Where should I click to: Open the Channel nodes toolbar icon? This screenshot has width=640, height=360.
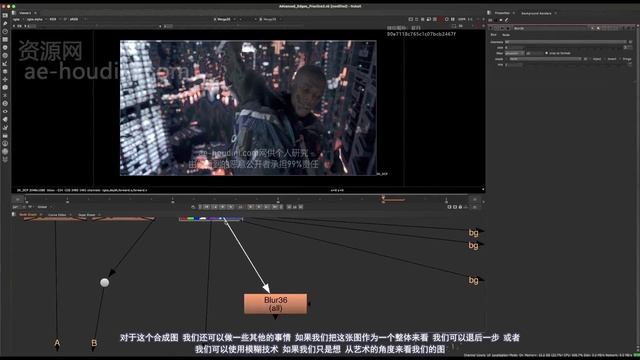tap(5, 40)
